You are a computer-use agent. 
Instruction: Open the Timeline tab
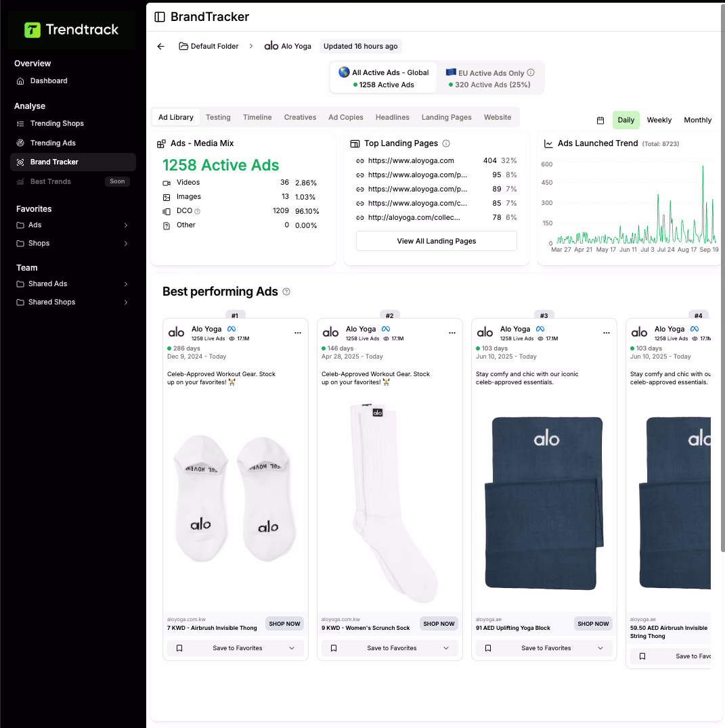257,118
